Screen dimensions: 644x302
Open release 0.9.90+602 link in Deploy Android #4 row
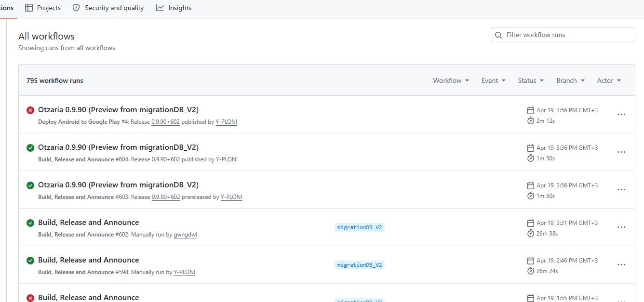coord(165,122)
